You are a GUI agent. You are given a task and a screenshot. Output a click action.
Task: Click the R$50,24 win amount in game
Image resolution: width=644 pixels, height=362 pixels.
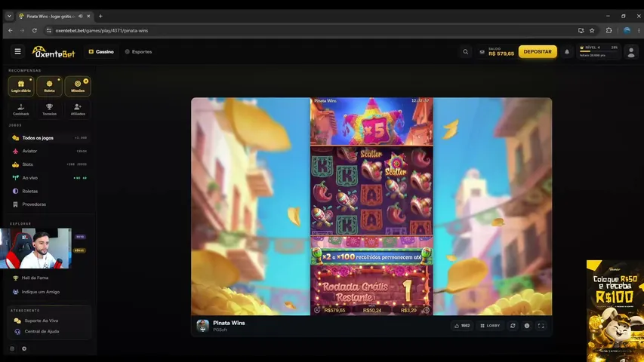371,310
